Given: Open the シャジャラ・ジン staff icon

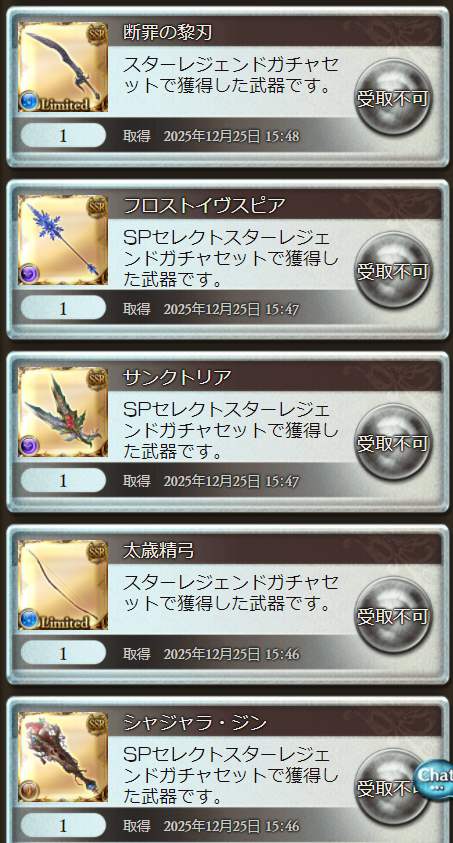Looking at the screenshot, I should [63, 758].
